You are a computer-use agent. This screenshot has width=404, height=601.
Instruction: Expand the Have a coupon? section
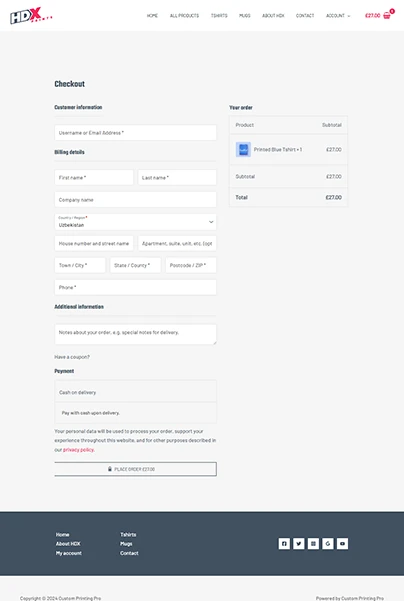pos(72,357)
